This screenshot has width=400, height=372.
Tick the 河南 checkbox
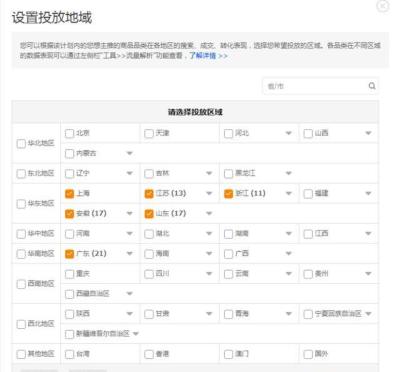69,234
